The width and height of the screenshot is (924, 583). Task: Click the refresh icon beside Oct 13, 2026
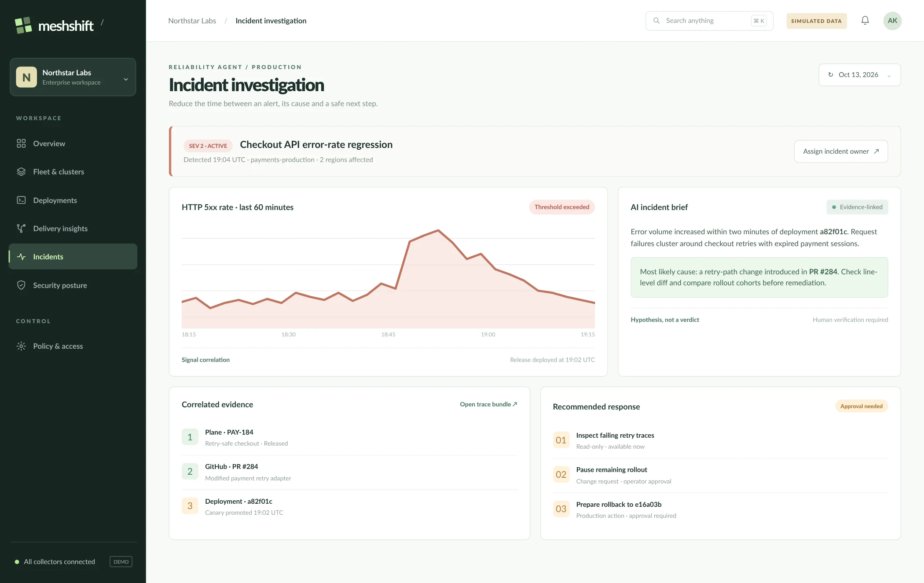831,75
